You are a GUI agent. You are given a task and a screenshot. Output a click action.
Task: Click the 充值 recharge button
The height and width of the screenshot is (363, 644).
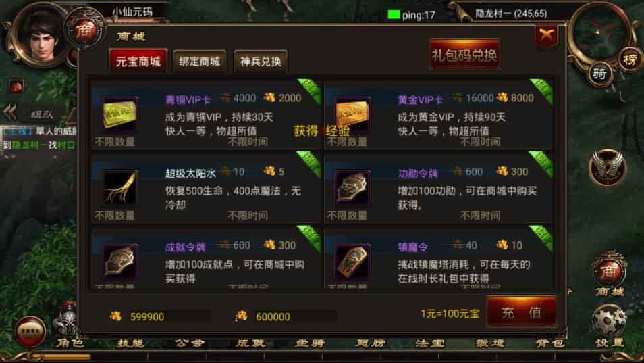point(522,312)
